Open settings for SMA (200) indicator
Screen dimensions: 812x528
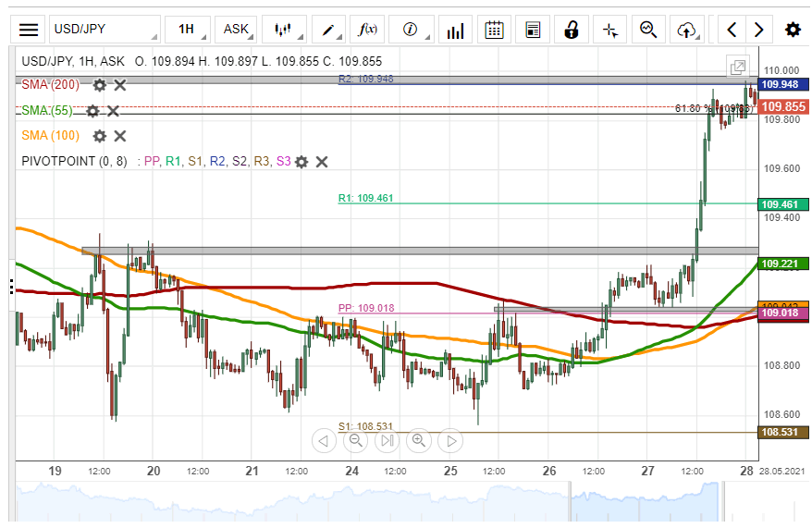(x=100, y=85)
